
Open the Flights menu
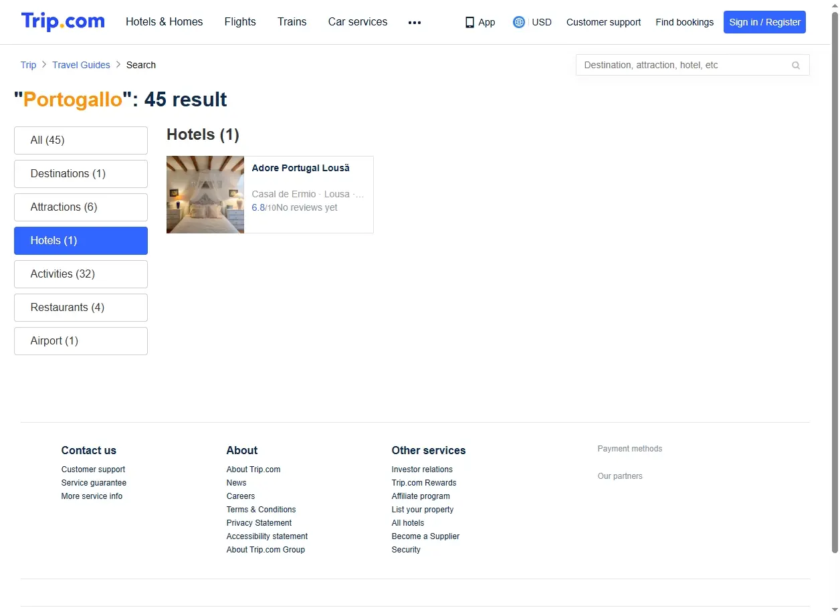240,22
